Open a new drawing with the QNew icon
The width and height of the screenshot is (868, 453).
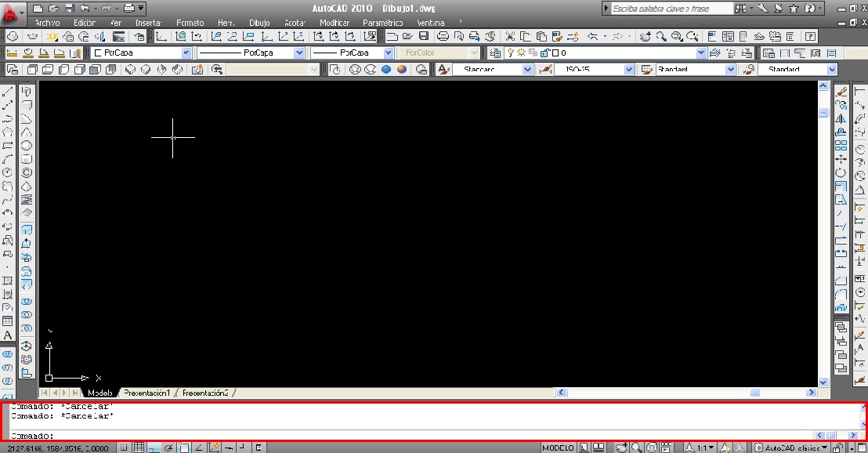click(392, 35)
